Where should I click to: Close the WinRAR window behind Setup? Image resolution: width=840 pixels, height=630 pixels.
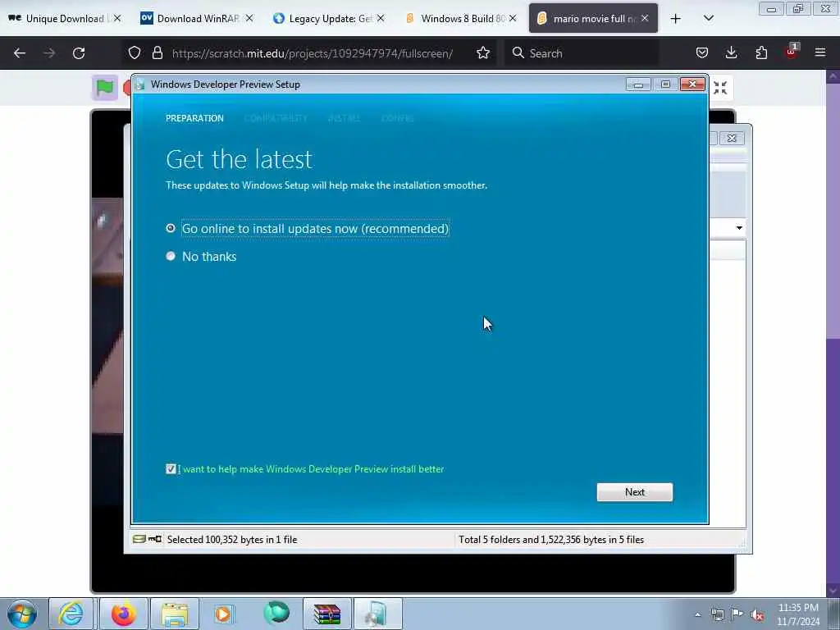pyautogui.click(x=731, y=138)
